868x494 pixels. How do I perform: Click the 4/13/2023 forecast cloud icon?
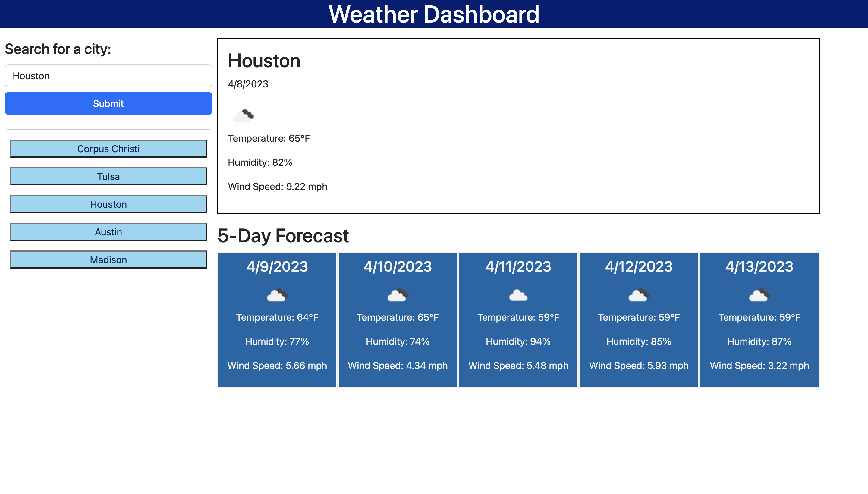[759, 295]
